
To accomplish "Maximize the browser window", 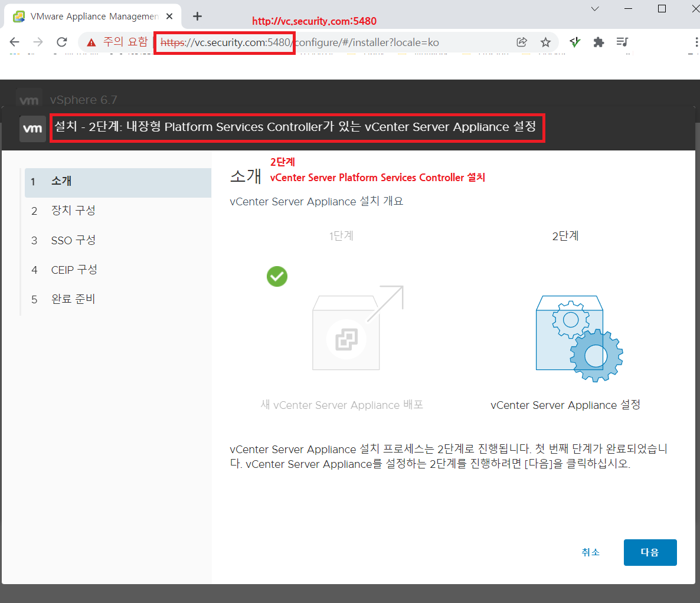I will click(x=662, y=8).
